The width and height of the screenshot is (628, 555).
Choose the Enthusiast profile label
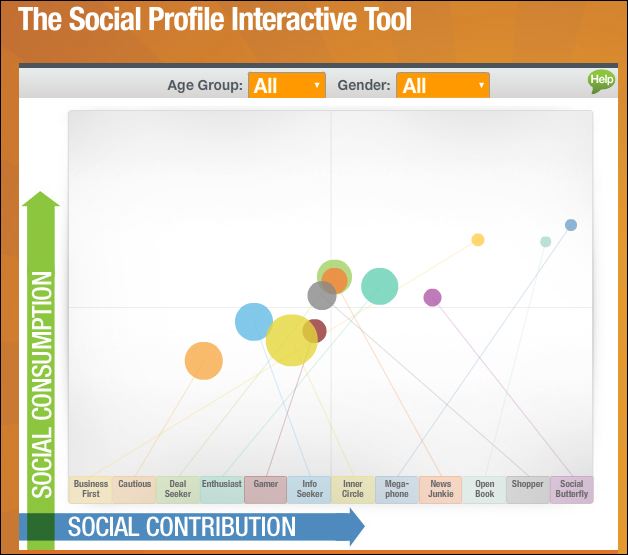(x=222, y=489)
